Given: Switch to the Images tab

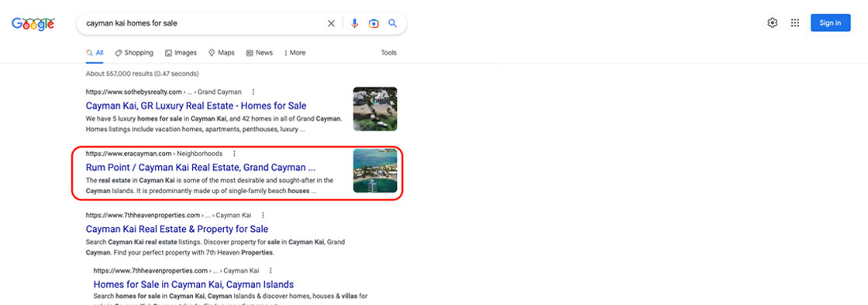Looking at the screenshot, I should tap(181, 53).
